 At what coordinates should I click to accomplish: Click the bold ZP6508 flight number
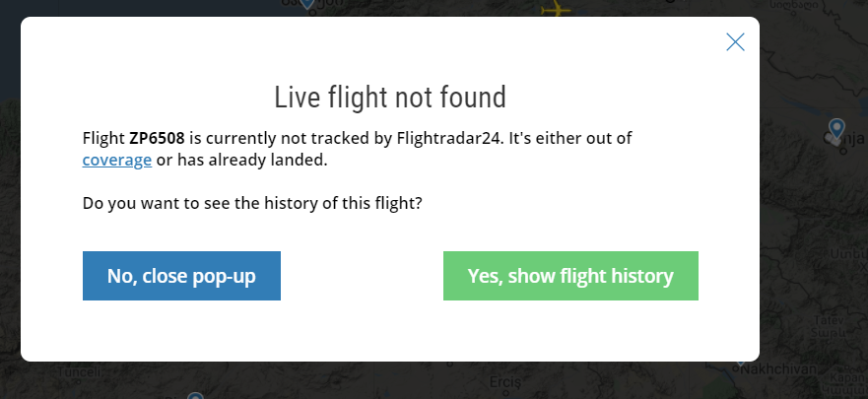157,138
